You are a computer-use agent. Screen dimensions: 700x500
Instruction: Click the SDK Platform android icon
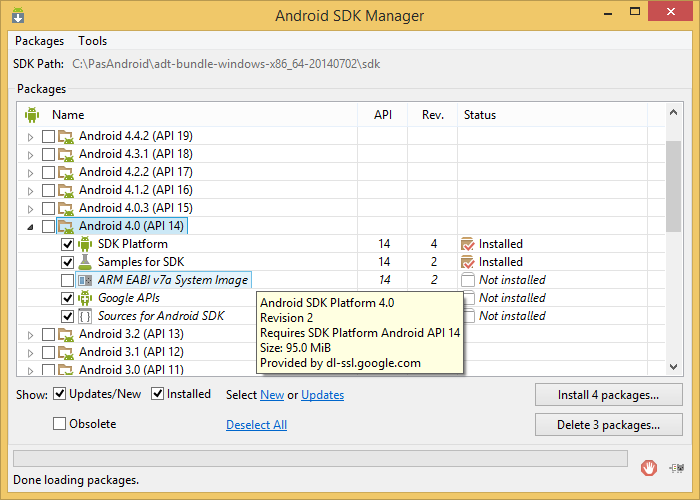click(x=85, y=244)
